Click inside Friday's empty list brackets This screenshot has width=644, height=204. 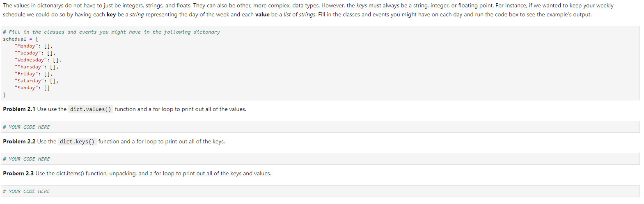47,74
